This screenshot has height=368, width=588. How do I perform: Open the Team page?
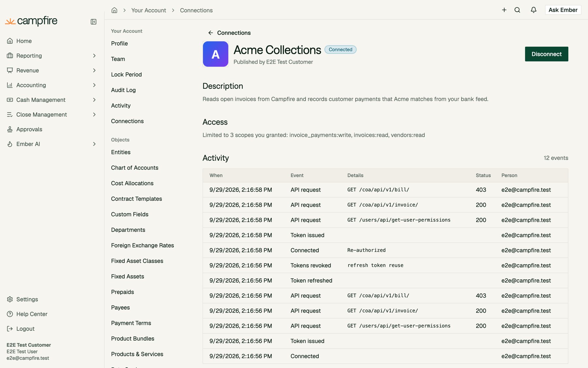[118, 59]
